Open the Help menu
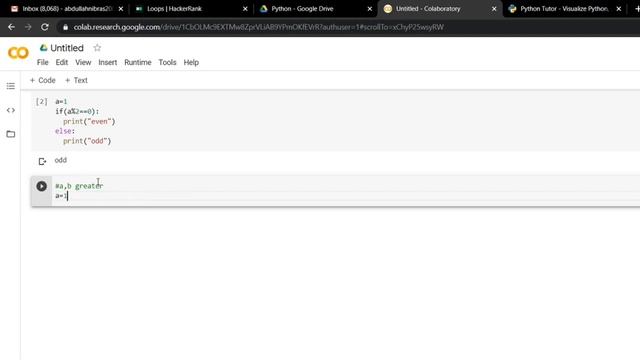The image size is (640, 360). click(191, 62)
